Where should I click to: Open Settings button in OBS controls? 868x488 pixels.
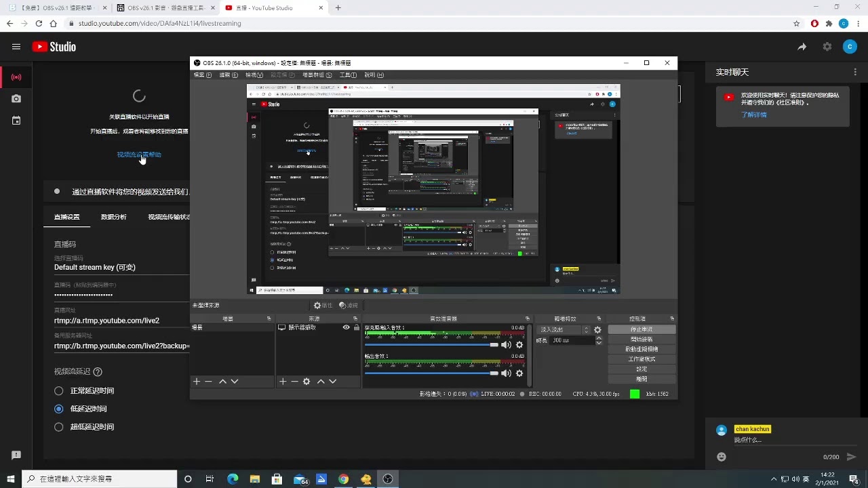[642, 369]
